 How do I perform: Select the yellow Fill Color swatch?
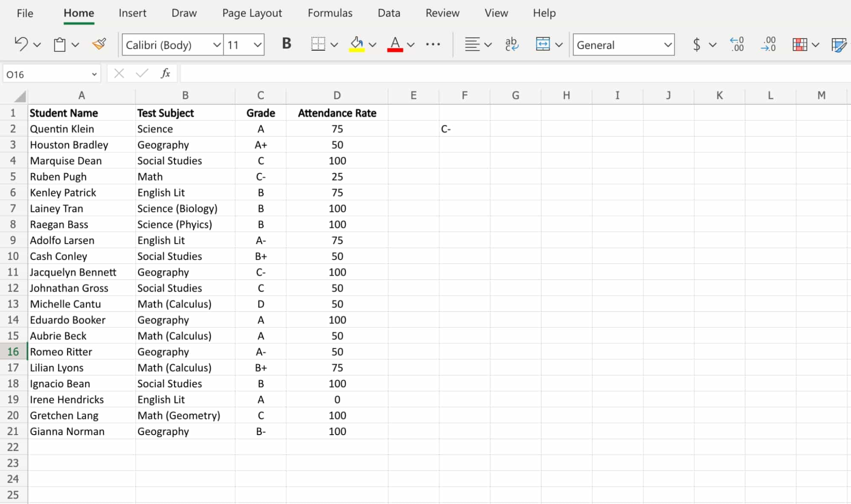[x=358, y=50]
